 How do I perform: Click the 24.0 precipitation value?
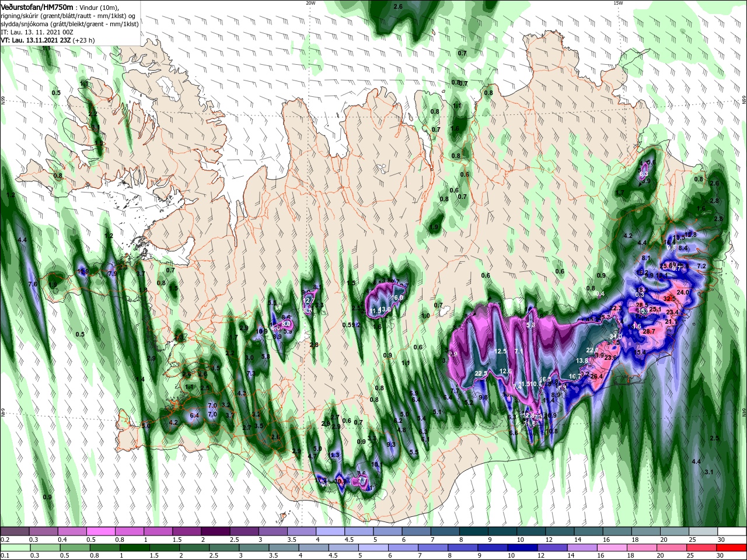[x=683, y=292]
